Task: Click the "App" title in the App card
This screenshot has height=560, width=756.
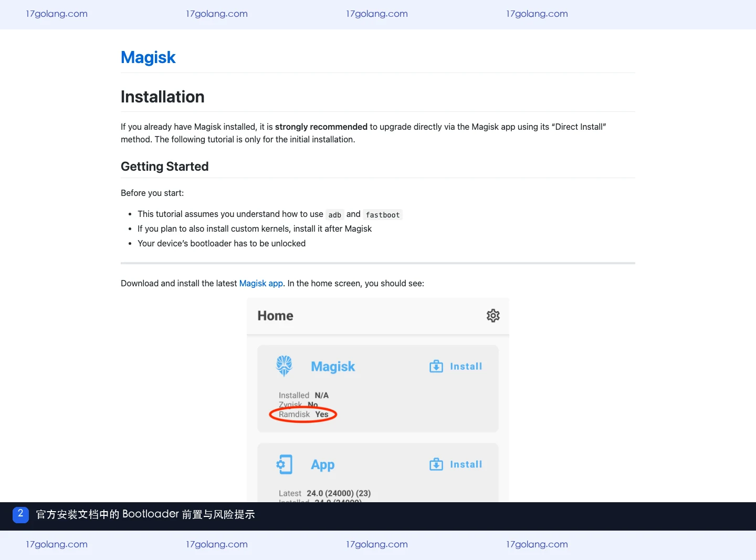Action: click(323, 465)
